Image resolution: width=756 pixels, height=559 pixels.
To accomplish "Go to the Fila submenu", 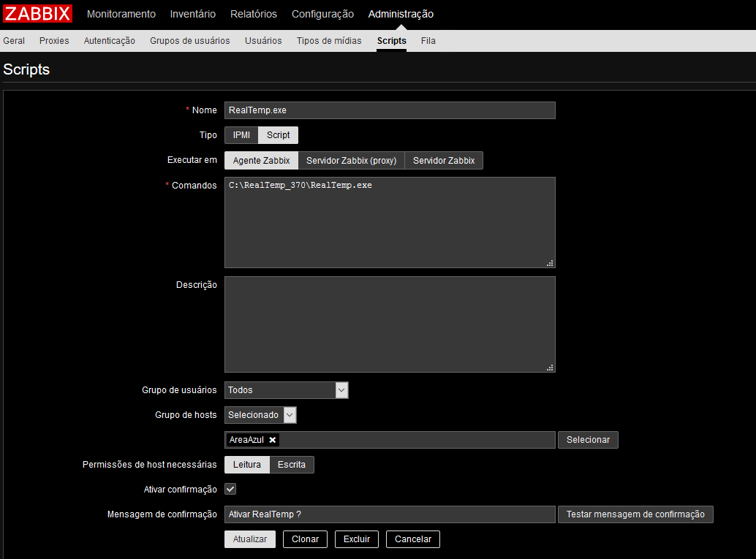I will point(428,40).
